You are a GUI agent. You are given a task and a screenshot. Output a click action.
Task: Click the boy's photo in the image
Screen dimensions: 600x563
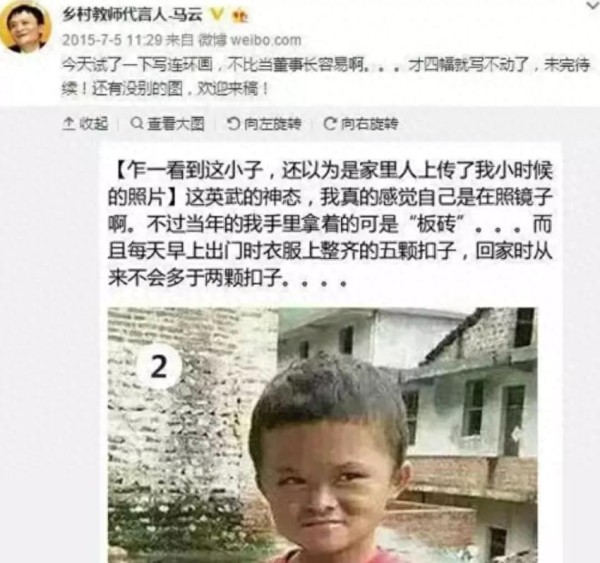[322, 435]
